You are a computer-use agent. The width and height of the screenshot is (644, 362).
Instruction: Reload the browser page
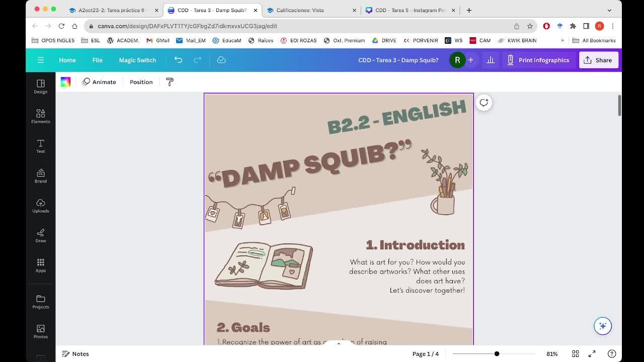(x=61, y=26)
